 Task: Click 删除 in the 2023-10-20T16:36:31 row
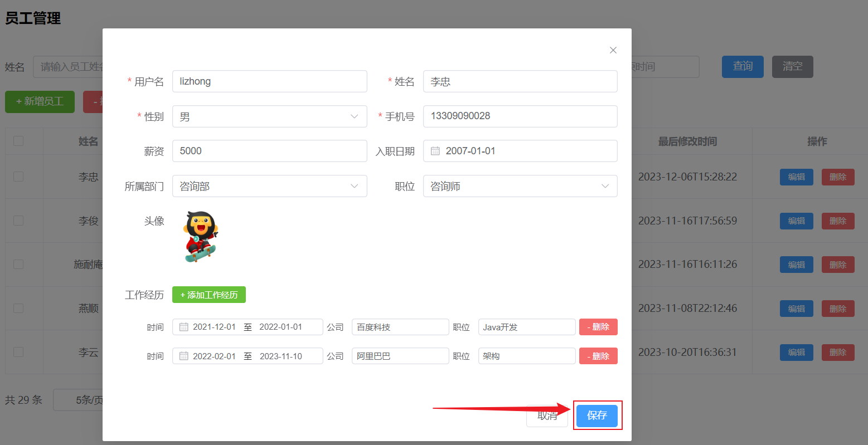(838, 353)
